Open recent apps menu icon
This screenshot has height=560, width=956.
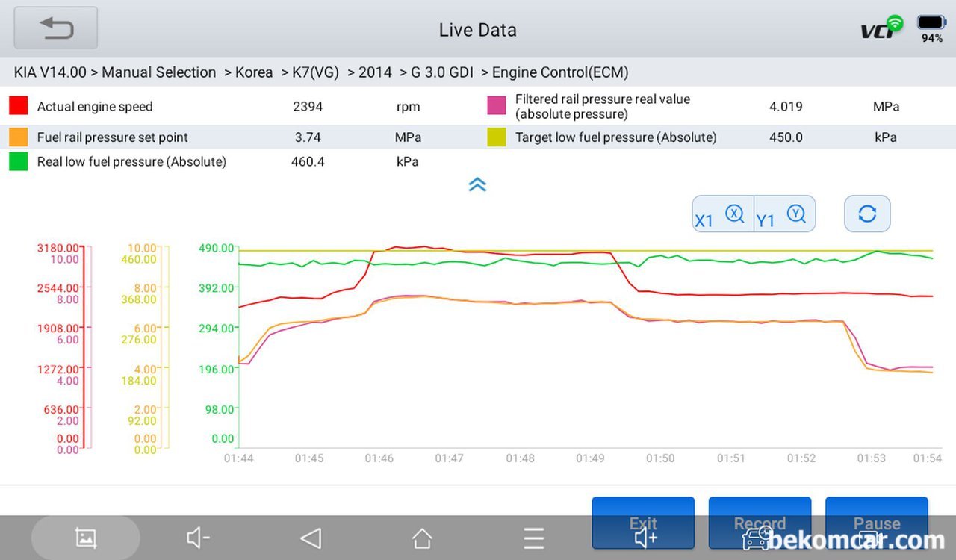point(533,538)
